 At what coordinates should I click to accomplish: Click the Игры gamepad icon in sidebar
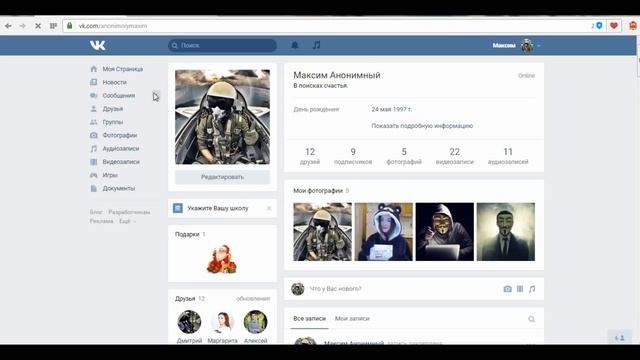point(93,175)
